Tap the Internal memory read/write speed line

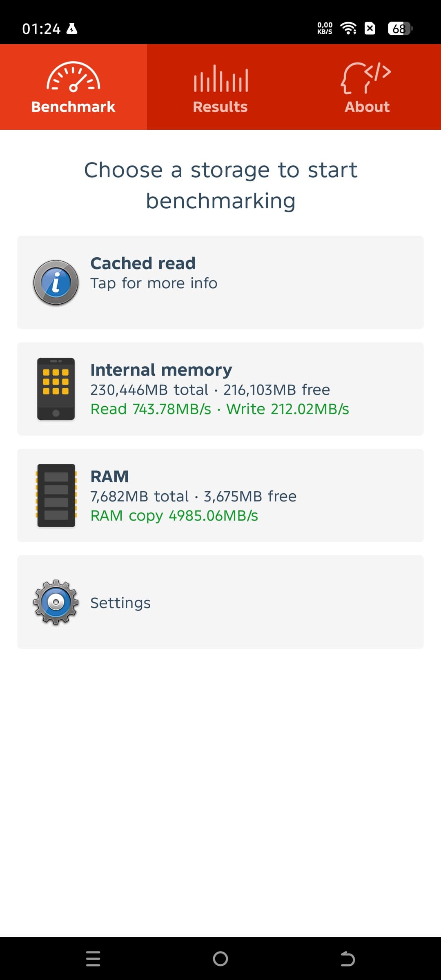click(220, 409)
